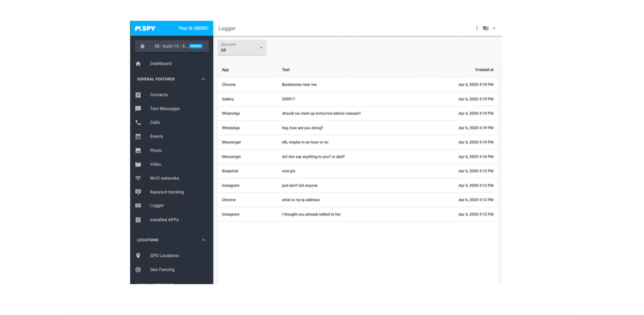Select Photo in the sidebar
Screen dimensions: 644x315
pos(156,151)
